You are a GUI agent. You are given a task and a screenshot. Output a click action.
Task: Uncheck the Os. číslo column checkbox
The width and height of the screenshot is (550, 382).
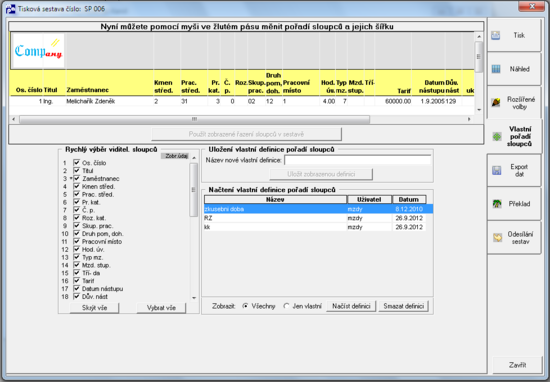[x=76, y=162]
